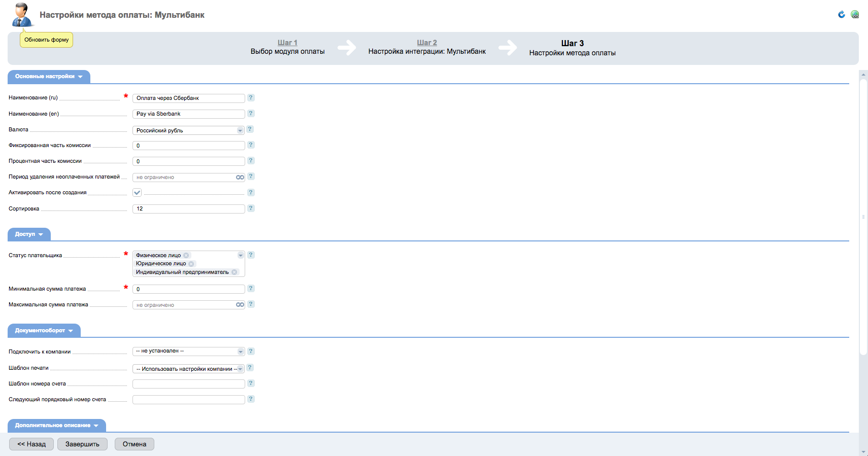Show help for Процентная часть комиссии
The image size is (868, 456).
[251, 160]
